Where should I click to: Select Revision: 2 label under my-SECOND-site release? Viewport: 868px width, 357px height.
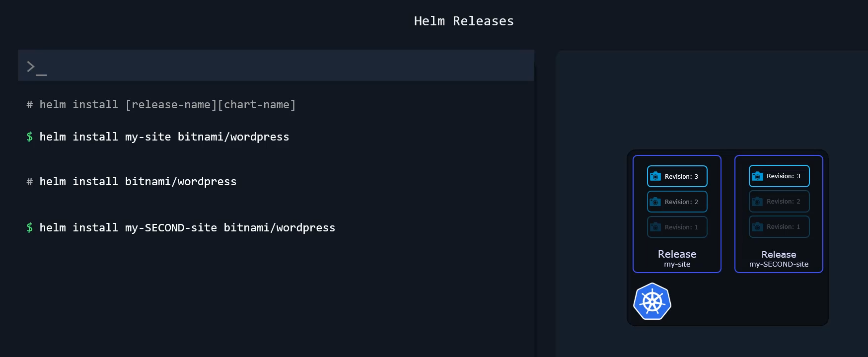[x=783, y=201]
